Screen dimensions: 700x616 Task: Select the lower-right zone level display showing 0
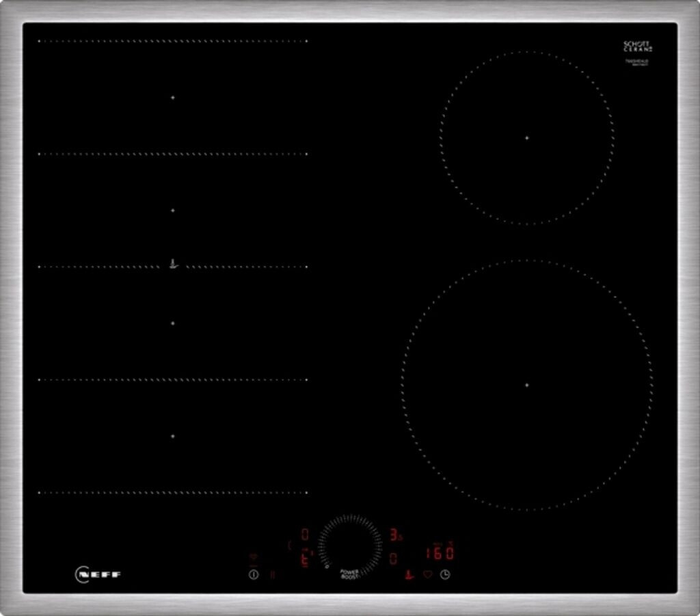pyautogui.click(x=393, y=559)
